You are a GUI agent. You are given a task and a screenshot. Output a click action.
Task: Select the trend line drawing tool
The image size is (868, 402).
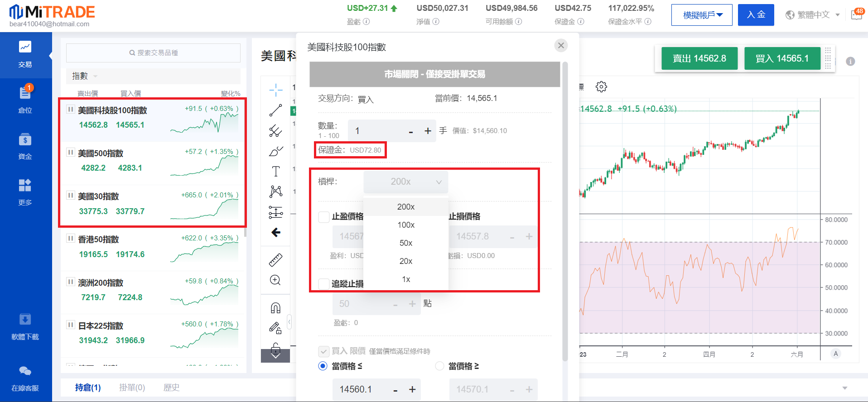[275, 110]
